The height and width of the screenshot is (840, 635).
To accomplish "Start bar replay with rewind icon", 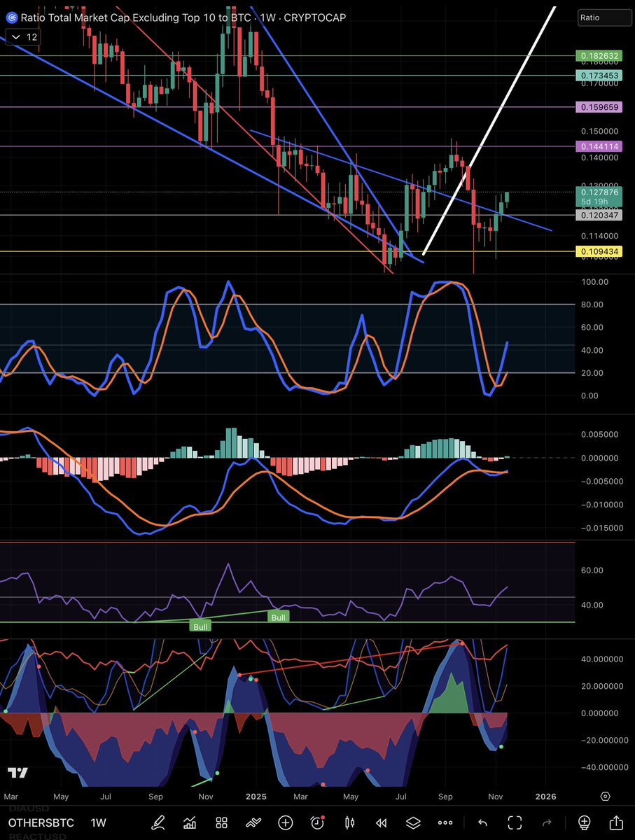I will (x=381, y=822).
